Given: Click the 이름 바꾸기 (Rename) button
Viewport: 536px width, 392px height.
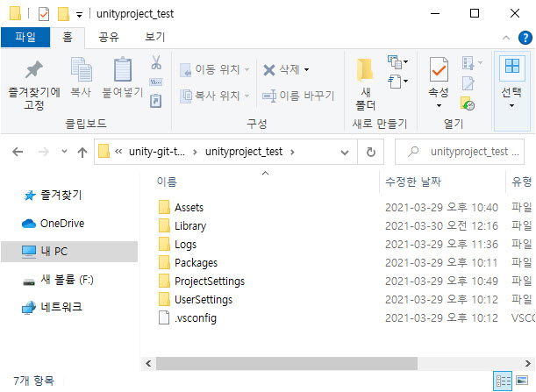Looking at the screenshot, I should coord(298,96).
